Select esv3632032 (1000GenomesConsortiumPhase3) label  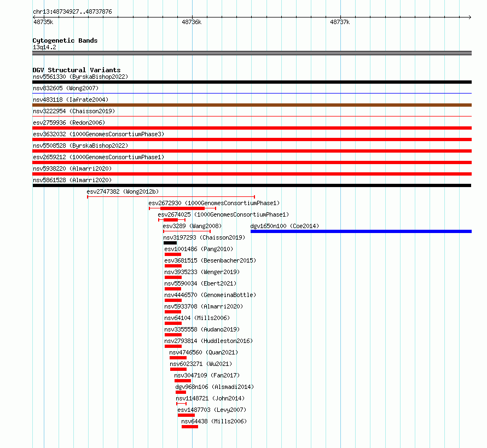click(98, 134)
